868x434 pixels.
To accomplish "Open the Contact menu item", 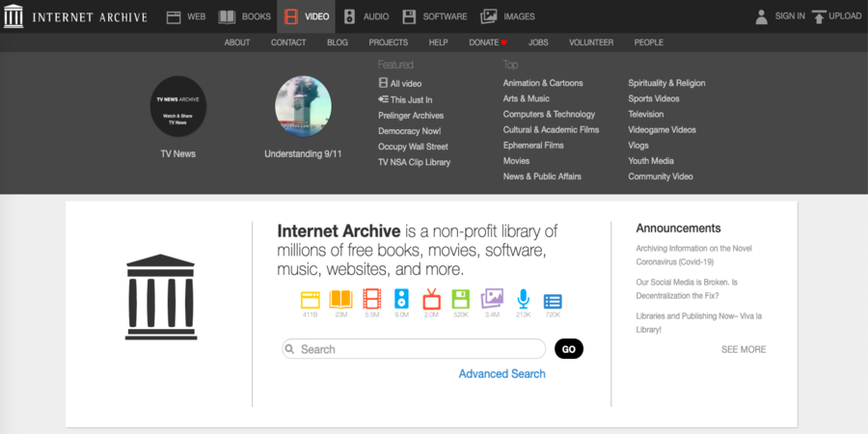I will click(288, 42).
